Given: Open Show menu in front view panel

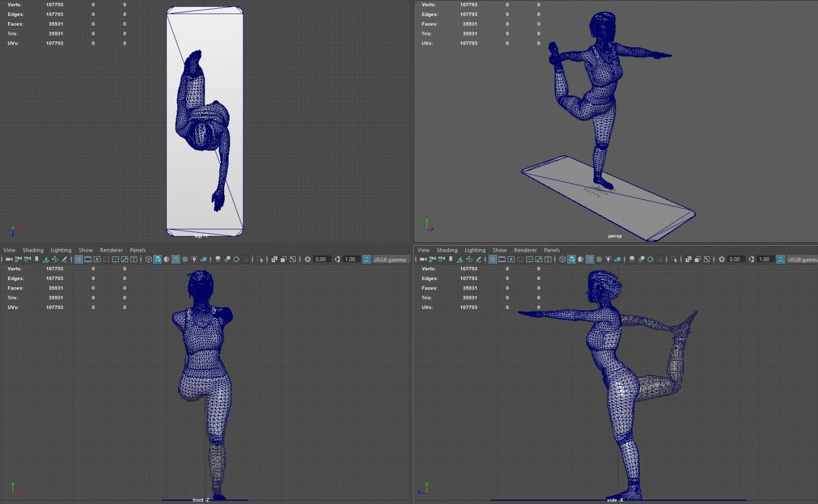Looking at the screenshot, I should click(86, 250).
